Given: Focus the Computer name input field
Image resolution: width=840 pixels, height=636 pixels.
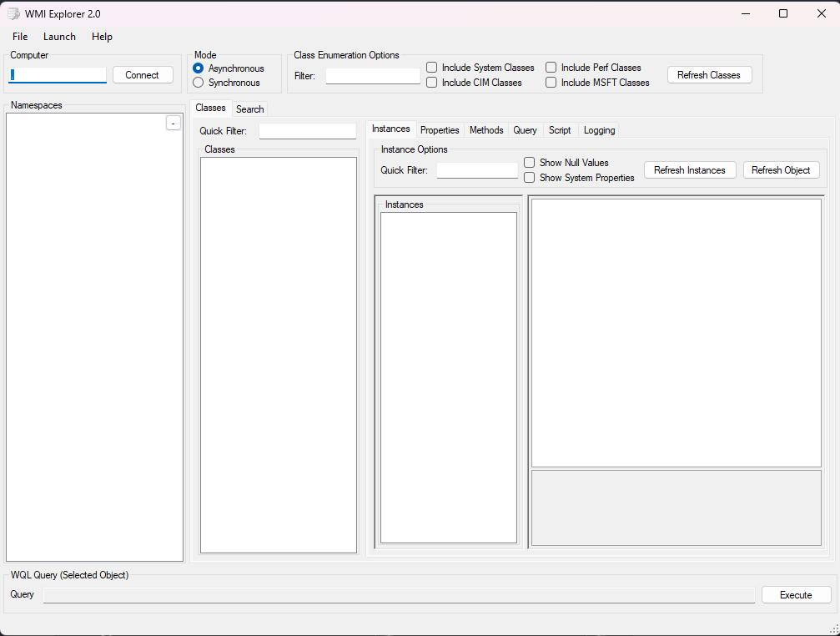Looking at the screenshot, I should coord(58,75).
